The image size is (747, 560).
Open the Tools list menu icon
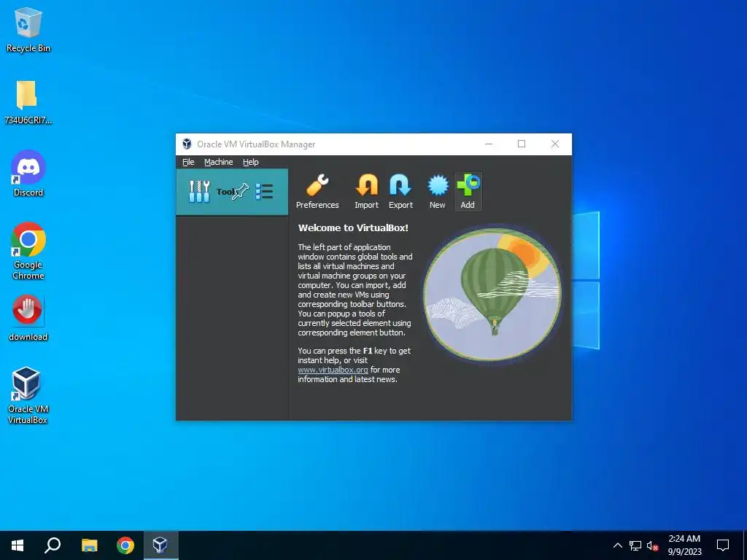pos(264,192)
